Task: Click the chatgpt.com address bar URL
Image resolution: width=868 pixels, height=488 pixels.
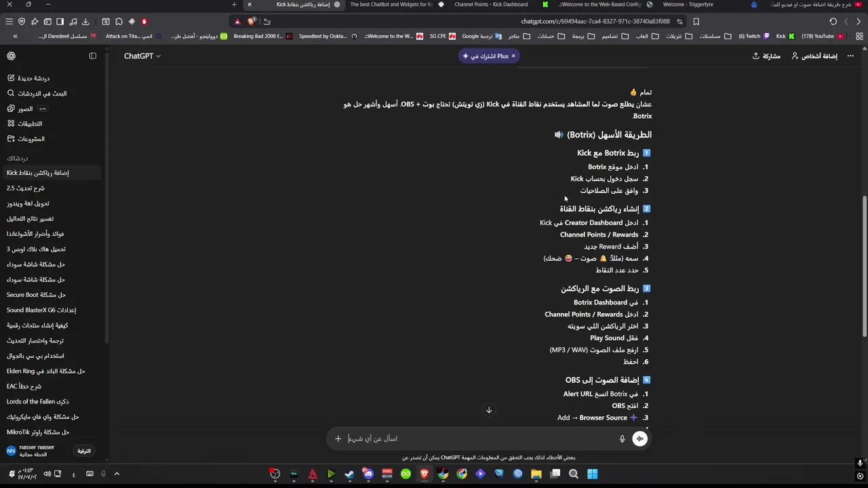Action: 595,22
